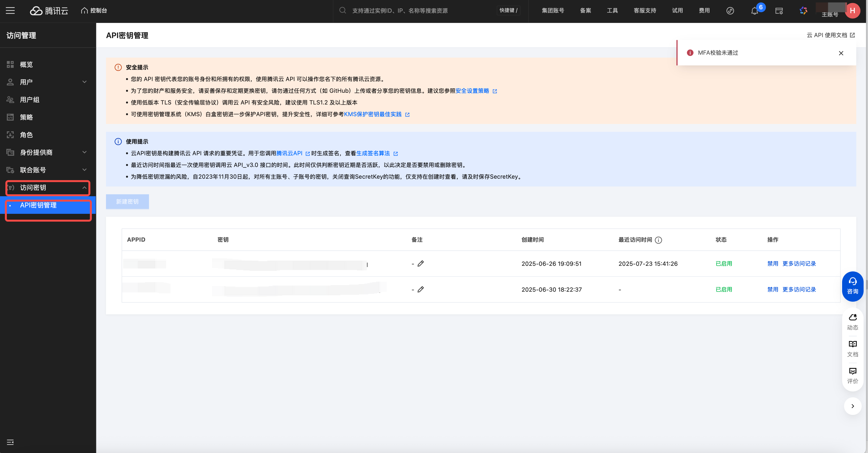Expand the 联合账号 sidebar section

(84, 170)
